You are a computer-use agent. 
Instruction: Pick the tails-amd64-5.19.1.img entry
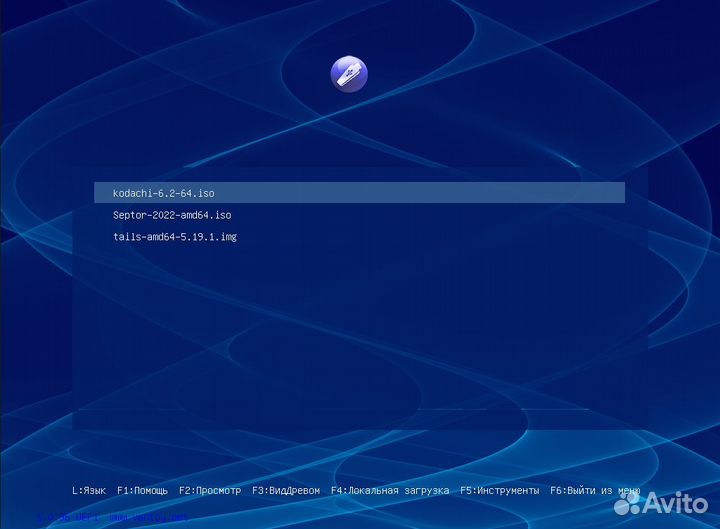pos(175,237)
